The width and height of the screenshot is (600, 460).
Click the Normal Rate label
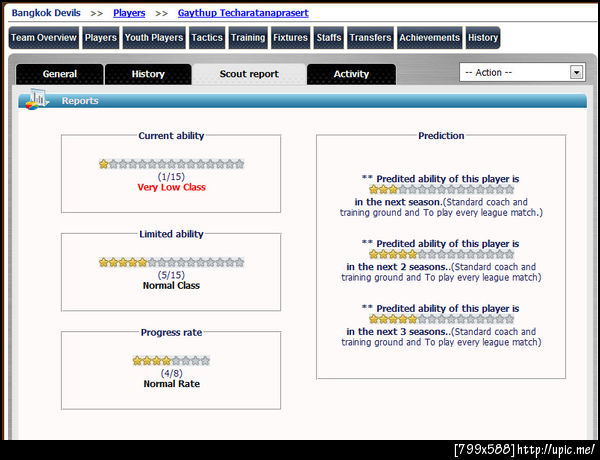point(171,384)
